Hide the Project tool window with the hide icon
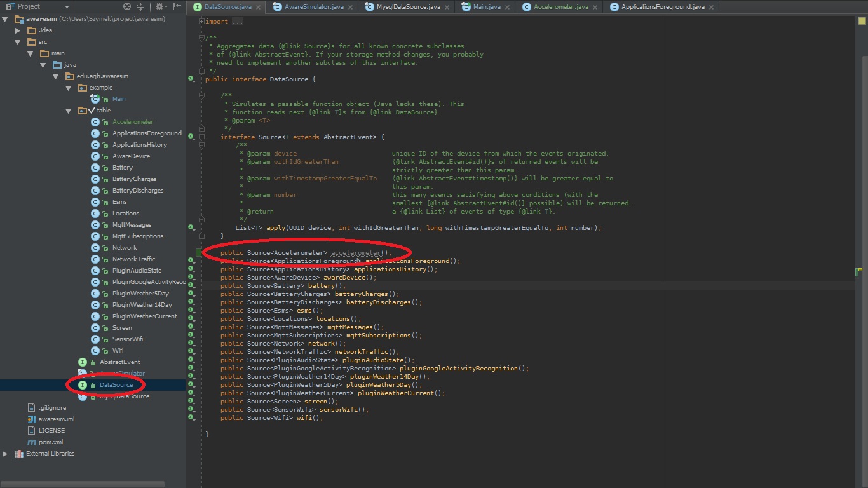This screenshot has height=488, width=868. click(177, 6)
